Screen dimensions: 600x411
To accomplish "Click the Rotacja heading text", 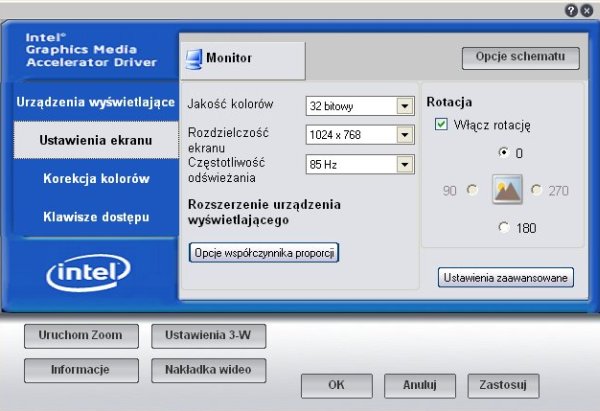I will pos(449,102).
